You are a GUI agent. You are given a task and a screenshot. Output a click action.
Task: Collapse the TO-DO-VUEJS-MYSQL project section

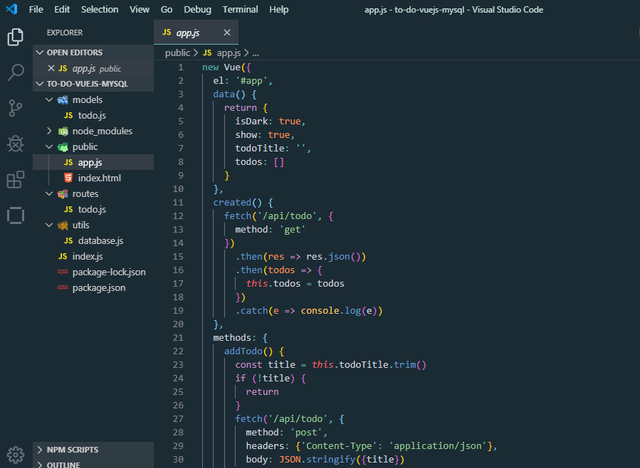coord(40,84)
